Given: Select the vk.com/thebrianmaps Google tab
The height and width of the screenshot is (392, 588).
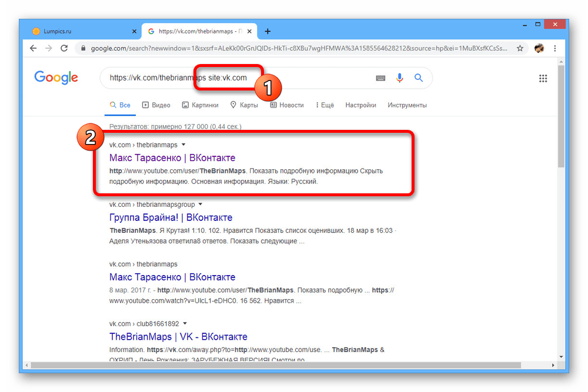Looking at the screenshot, I should [199, 32].
